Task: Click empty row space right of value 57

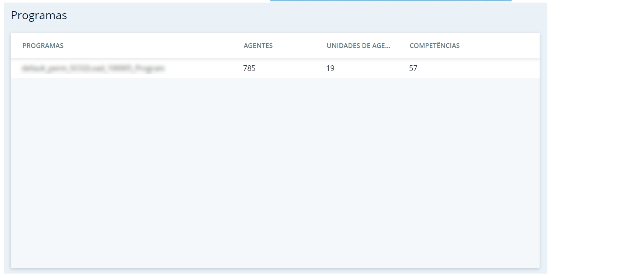Action: (x=479, y=68)
